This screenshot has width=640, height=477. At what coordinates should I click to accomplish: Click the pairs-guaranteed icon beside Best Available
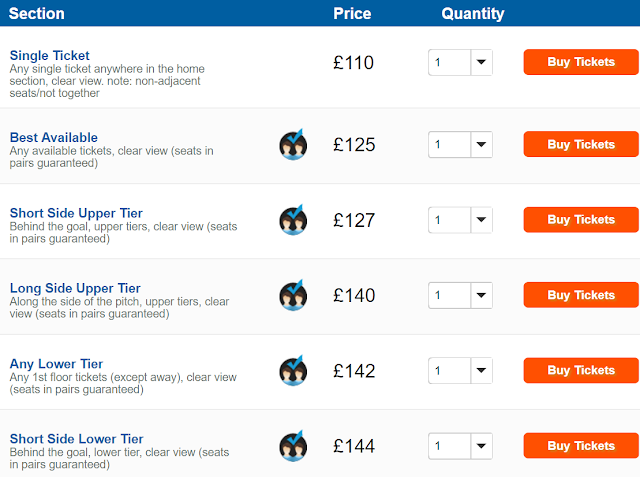(x=293, y=144)
